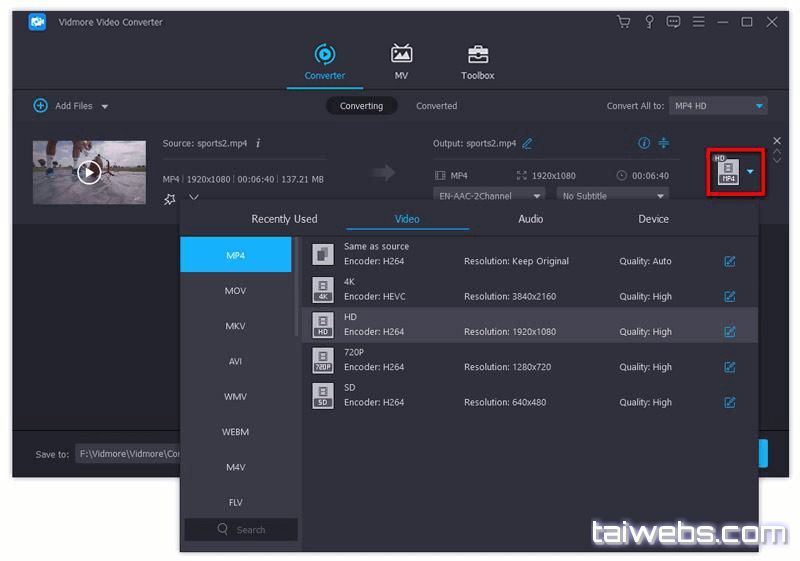Open output media info icon
The height and width of the screenshot is (561, 800).
pyautogui.click(x=644, y=143)
